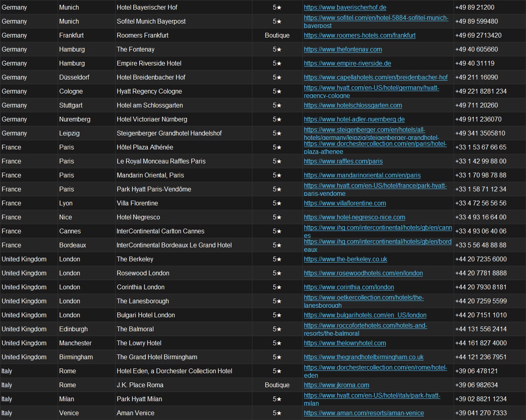The width and height of the screenshot is (526, 420).
Task: Select phone number +33 1 53 67 66 65
Action: click(x=481, y=147)
